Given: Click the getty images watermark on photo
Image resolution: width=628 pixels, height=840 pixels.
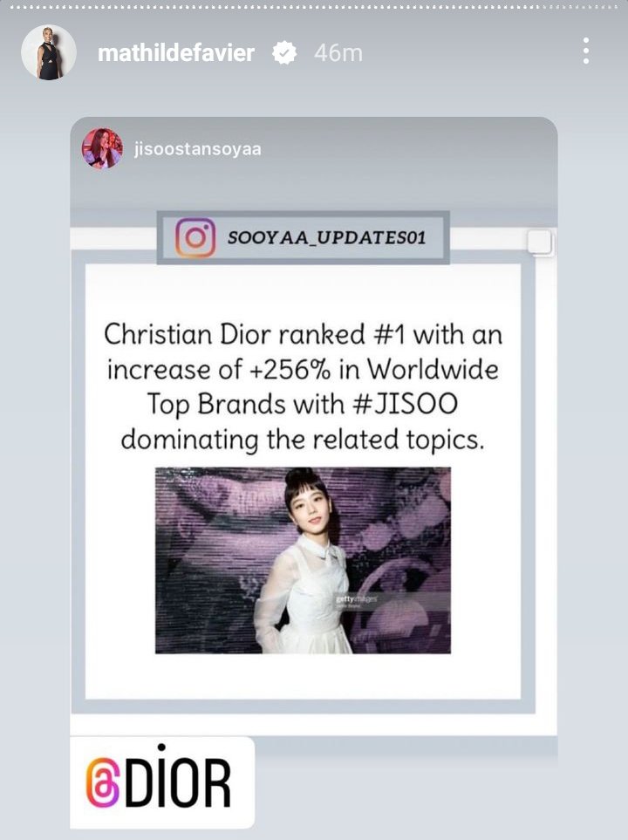Looking at the screenshot, I should pyautogui.click(x=357, y=599).
